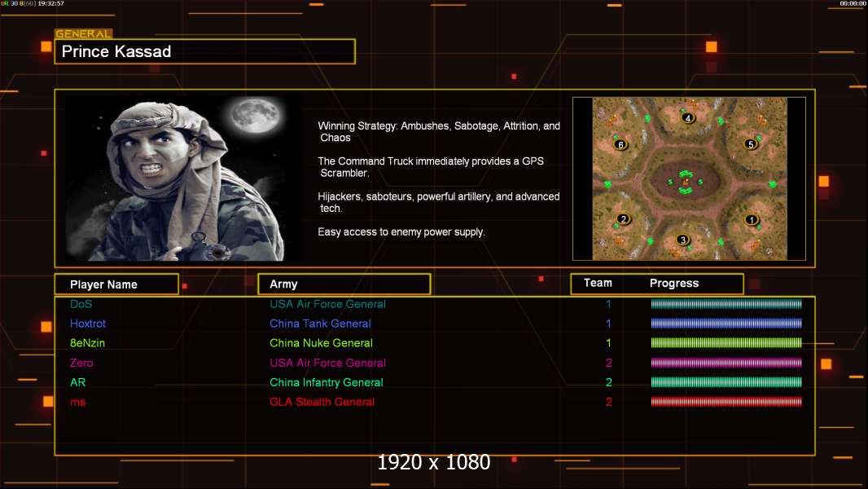
Task: Click the Player Name column header
Action: [116, 284]
